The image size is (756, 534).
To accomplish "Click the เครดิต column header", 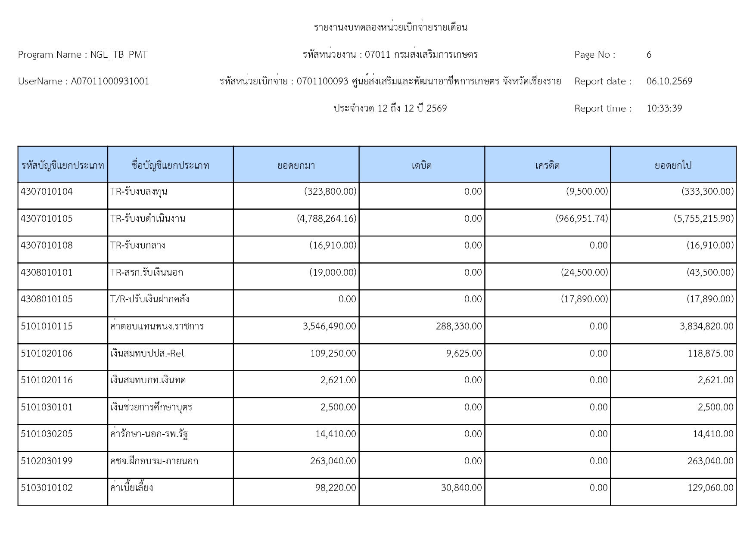I will pyautogui.click(x=548, y=165).
